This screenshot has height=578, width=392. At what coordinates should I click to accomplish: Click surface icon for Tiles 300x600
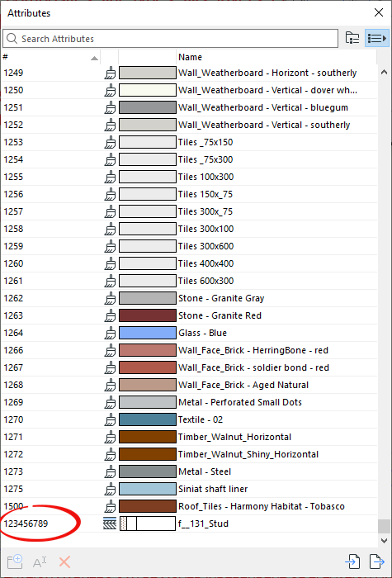[110, 246]
